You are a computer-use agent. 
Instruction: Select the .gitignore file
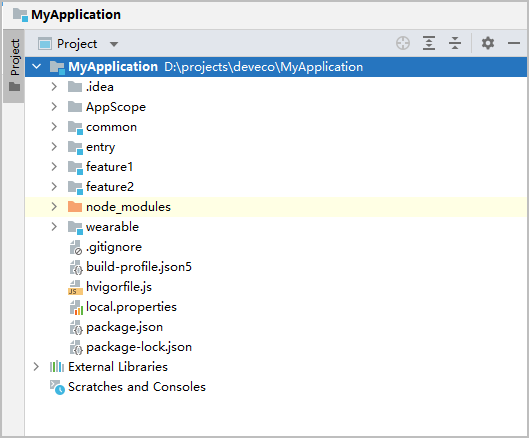tap(114, 247)
